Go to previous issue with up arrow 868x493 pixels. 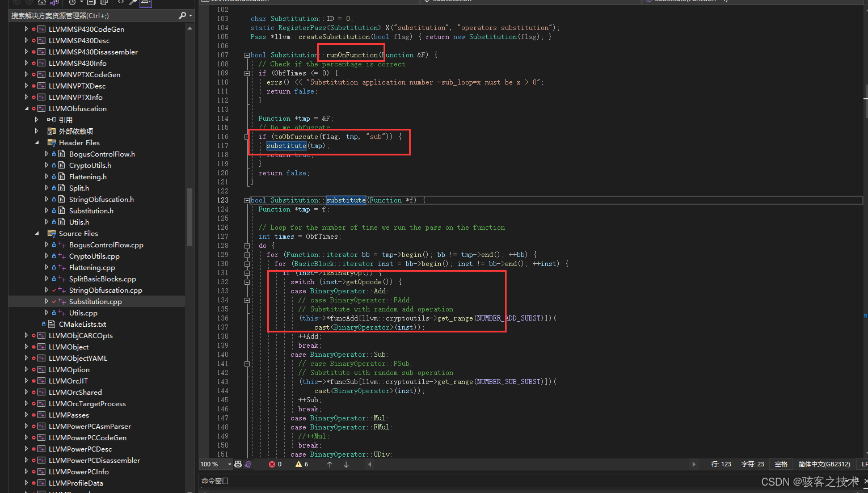click(330, 464)
